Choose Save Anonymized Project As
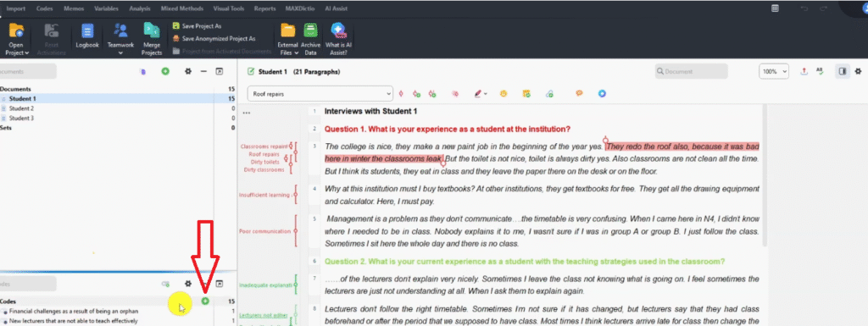 [x=214, y=39]
